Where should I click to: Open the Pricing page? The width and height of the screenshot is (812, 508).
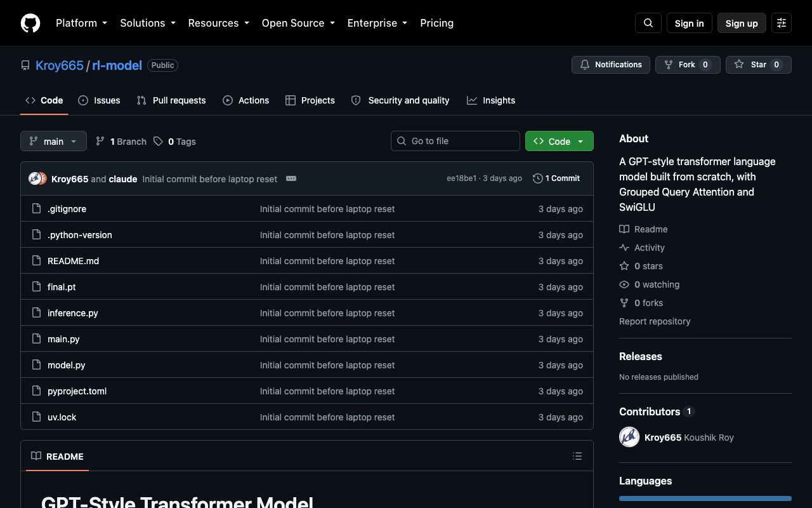[x=437, y=23]
